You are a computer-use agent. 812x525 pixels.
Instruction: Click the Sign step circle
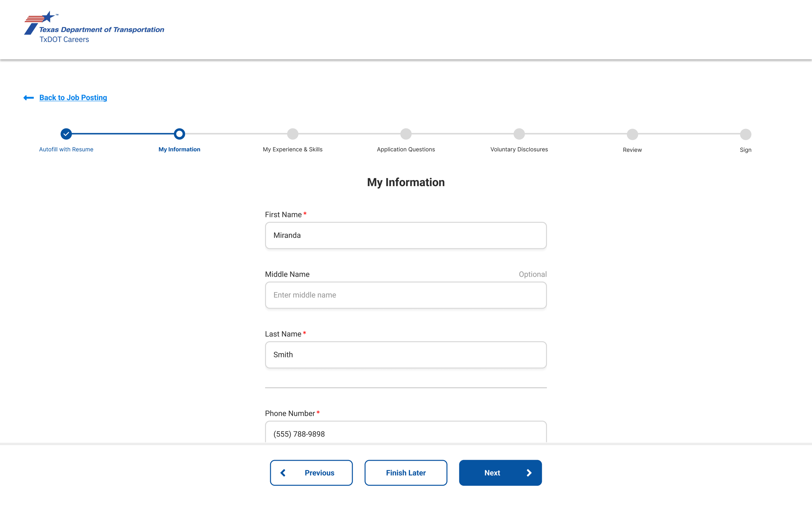tap(745, 134)
